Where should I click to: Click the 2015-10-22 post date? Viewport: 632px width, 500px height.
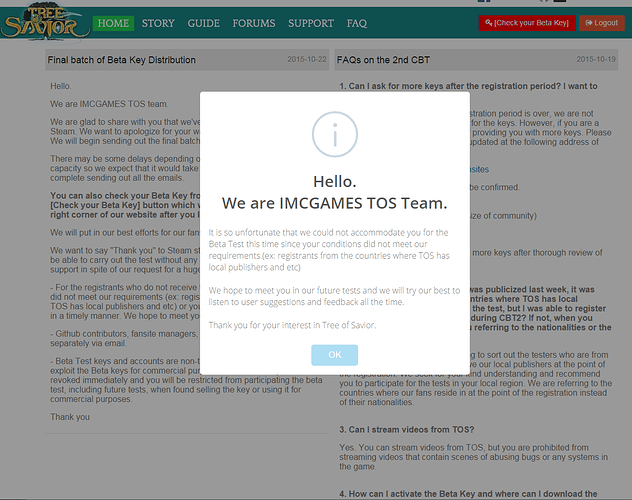click(x=305, y=60)
